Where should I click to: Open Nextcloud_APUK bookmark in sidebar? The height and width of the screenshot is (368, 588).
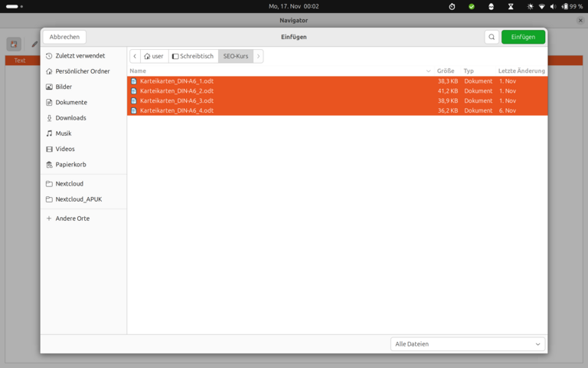click(x=78, y=199)
